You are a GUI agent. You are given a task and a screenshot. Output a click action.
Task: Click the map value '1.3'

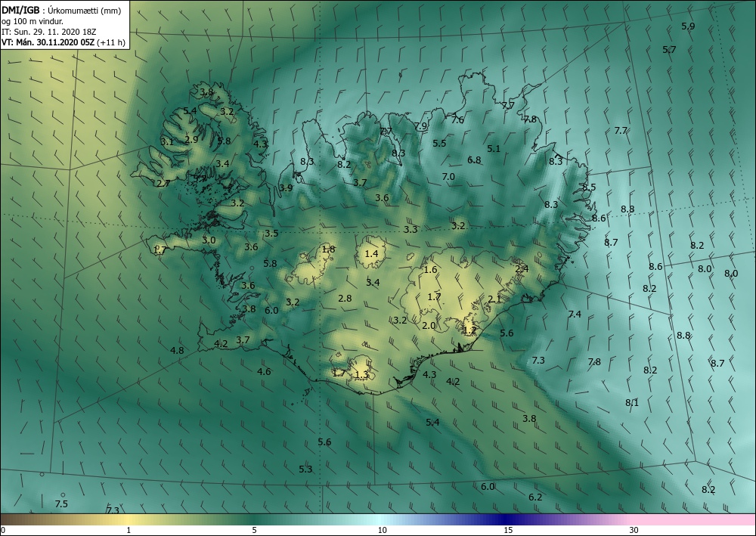[x=361, y=375]
